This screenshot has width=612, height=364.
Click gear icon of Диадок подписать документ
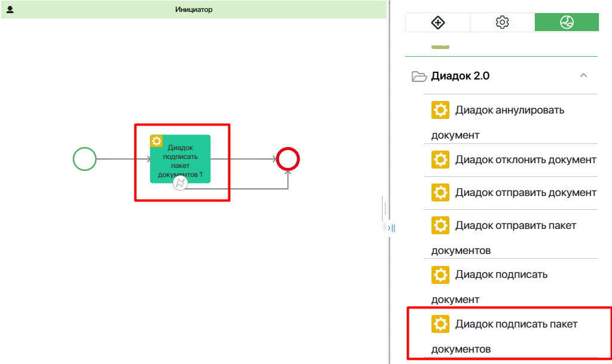click(440, 275)
